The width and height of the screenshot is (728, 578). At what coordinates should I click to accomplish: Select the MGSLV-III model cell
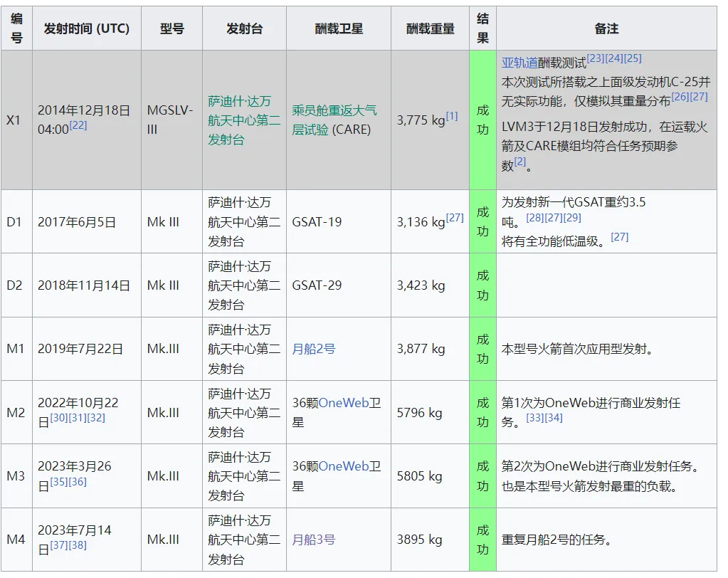click(172, 120)
